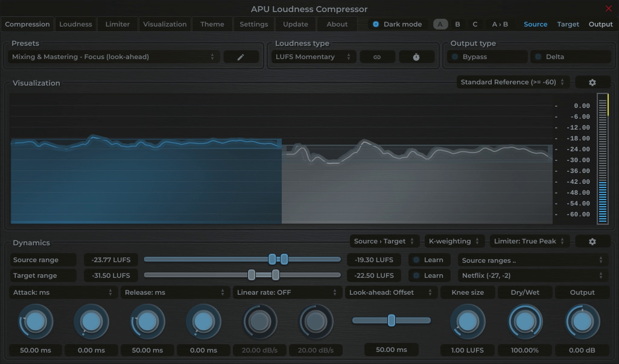Image resolution: width=619 pixels, height=364 pixels.
Task: Switch view to Target
Action: pyautogui.click(x=568, y=24)
